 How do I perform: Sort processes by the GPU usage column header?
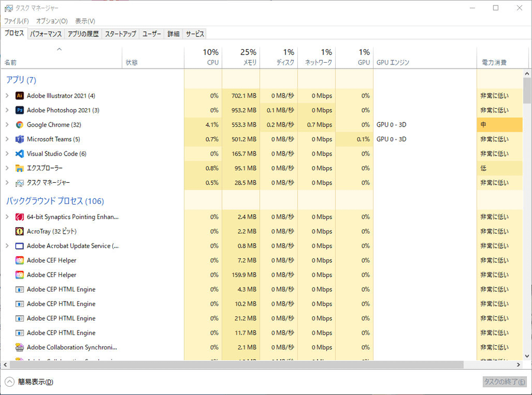(355, 57)
